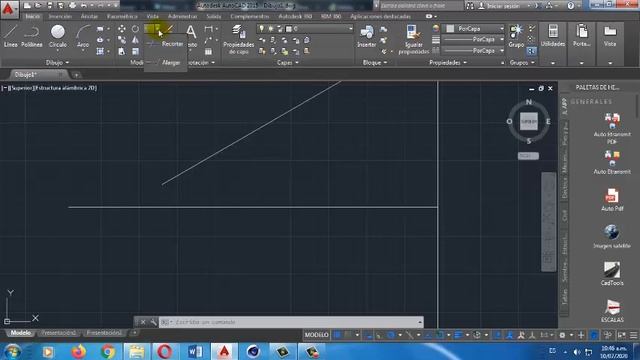Open CadTools palette tool
Screen dimensions: 640x360
coord(611,273)
